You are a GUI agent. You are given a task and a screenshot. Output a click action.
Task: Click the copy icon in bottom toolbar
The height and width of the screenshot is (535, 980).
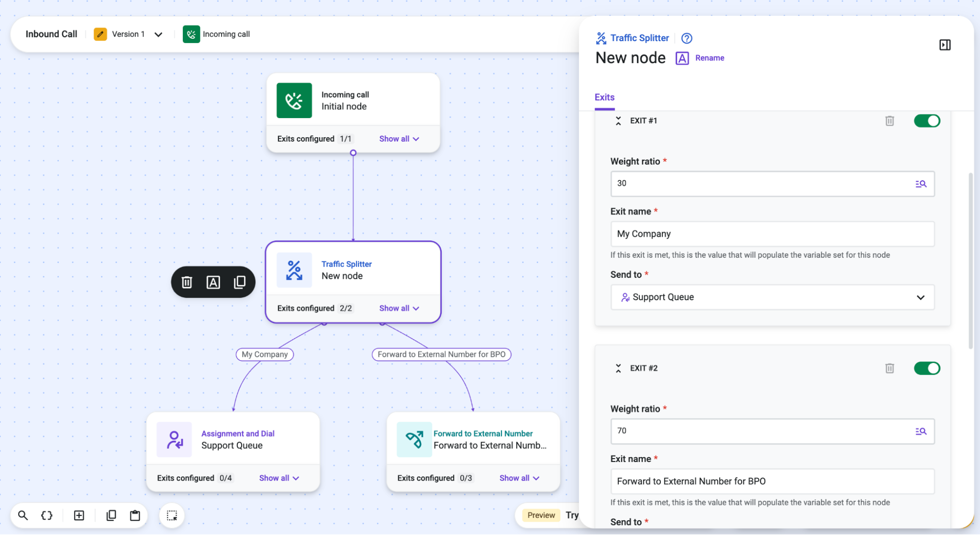pyautogui.click(x=111, y=515)
